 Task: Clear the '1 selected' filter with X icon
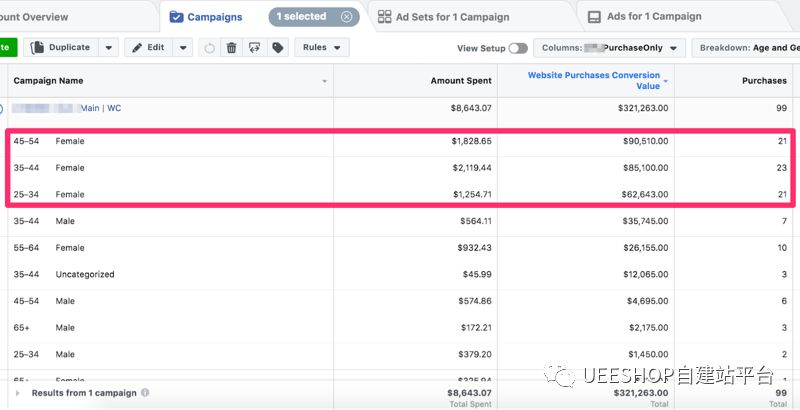click(x=346, y=17)
